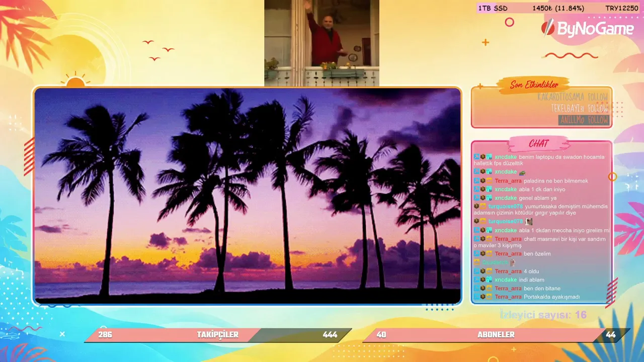Click message 'ben özelim'
644x362 pixels.
[537, 254]
